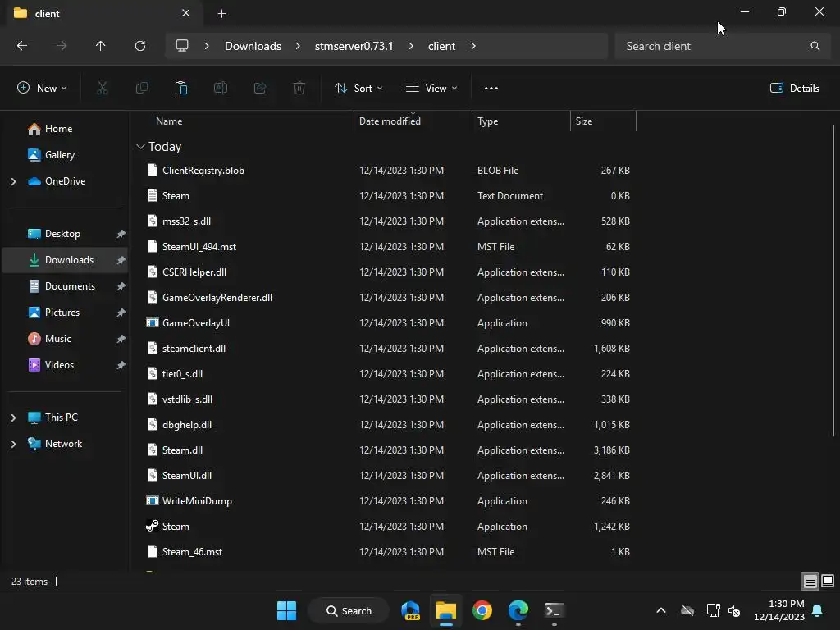Click the vertical scrollbar of file list
This screenshot has width=840, height=630.
833,281
